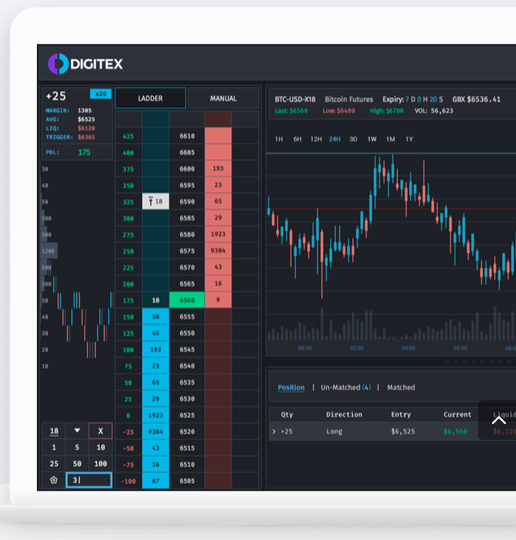Select the 1W chart timeframe
Screen dimensions: 516x540
372,139
